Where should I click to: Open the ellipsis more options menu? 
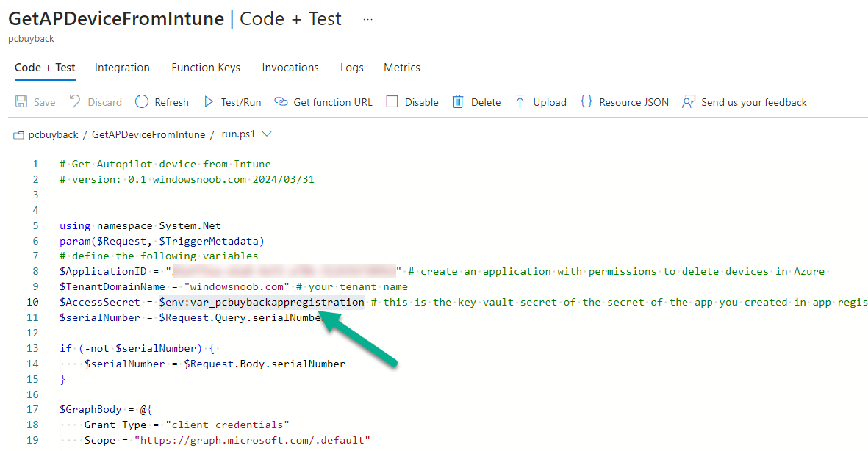pyautogui.click(x=367, y=19)
